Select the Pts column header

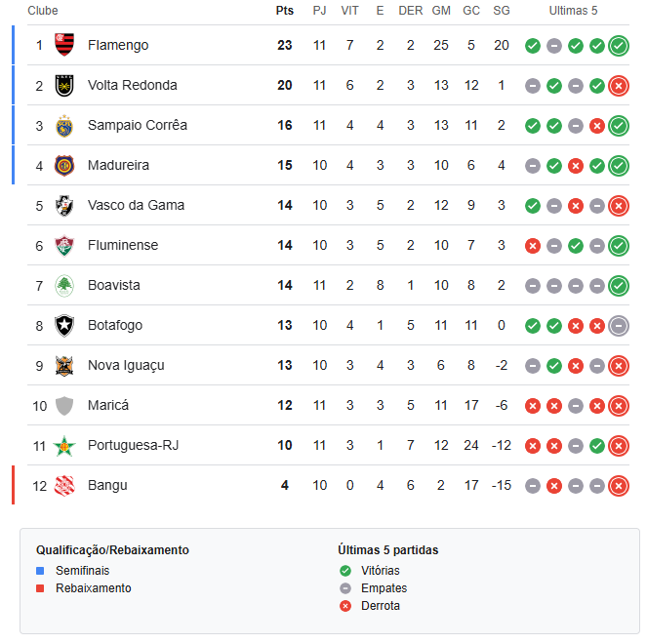point(285,11)
